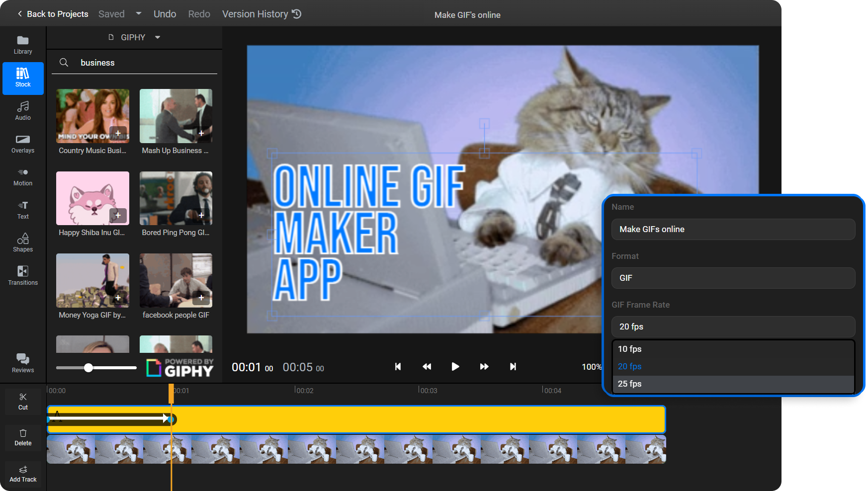Open the Library panel
This screenshot has width=868, height=491.
(x=22, y=44)
